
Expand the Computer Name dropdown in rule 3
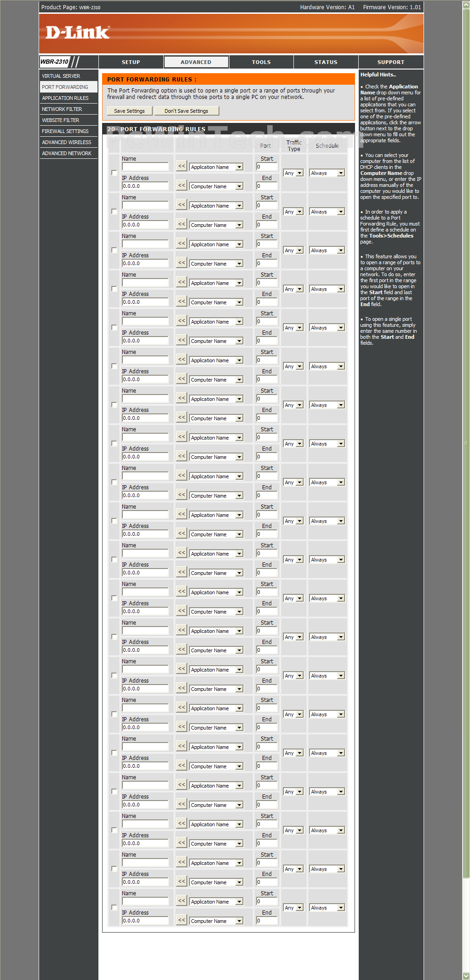[x=216, y=264]
